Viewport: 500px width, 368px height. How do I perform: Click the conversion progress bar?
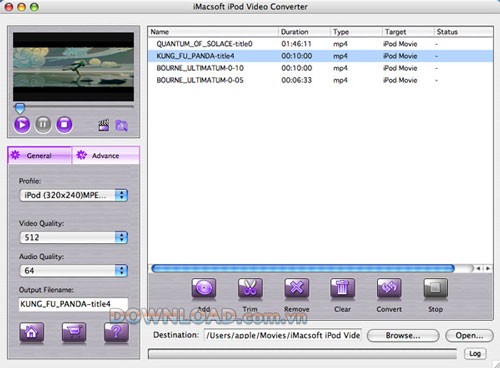(x=302, y=354)
